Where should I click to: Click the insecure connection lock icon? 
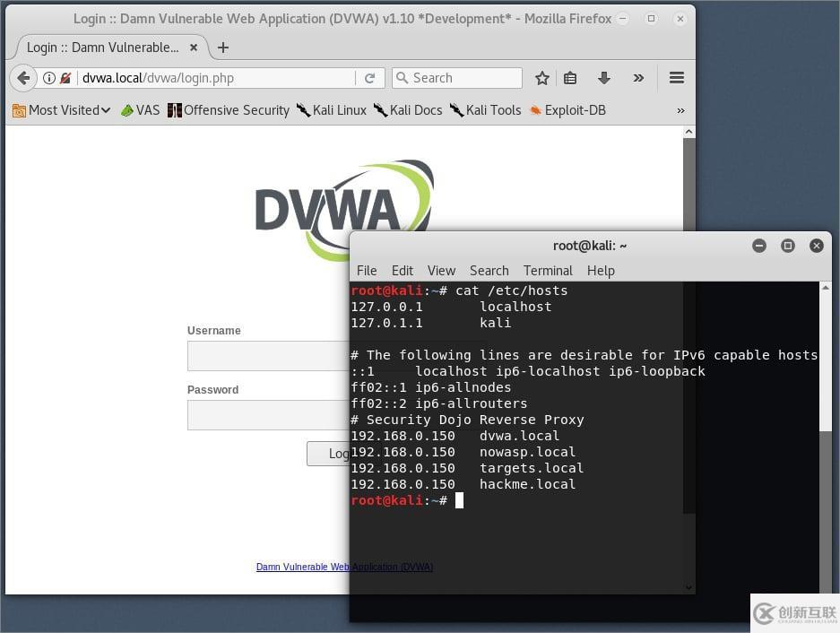[65, 78]
